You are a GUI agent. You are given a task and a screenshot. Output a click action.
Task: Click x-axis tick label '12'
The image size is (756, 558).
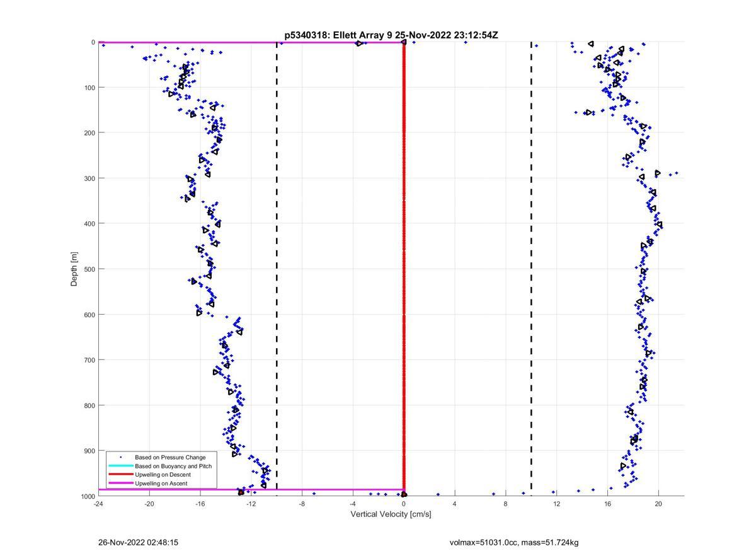click(557, 504)
